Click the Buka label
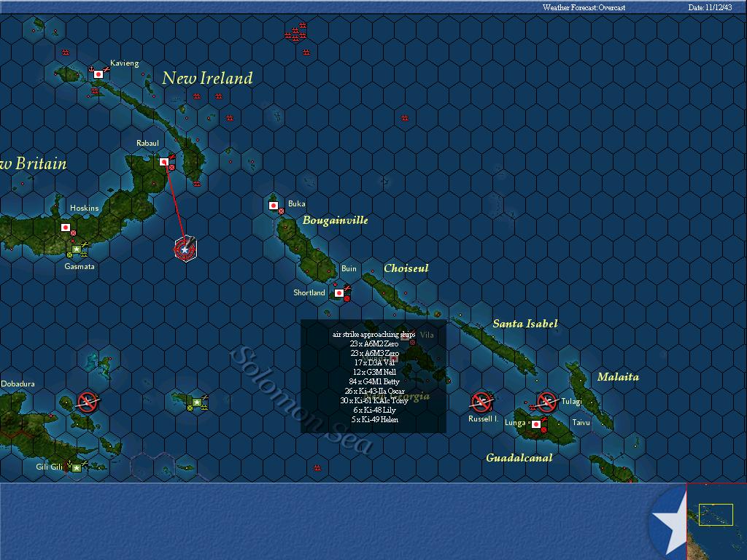Image resolution: width=747 pixels, height=560 pixels. pos(296,203)
